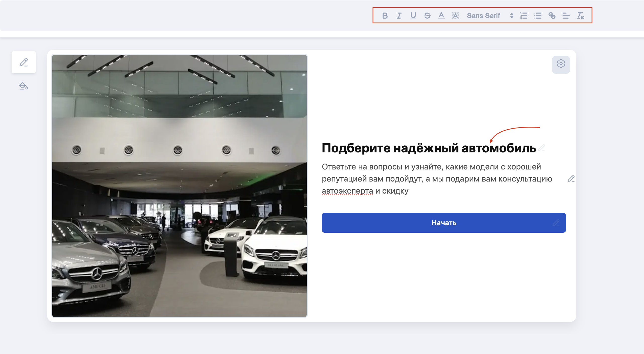Toggle italic text formatting
This screenshot has width=644, height=354.
click(x=399, y=16)
